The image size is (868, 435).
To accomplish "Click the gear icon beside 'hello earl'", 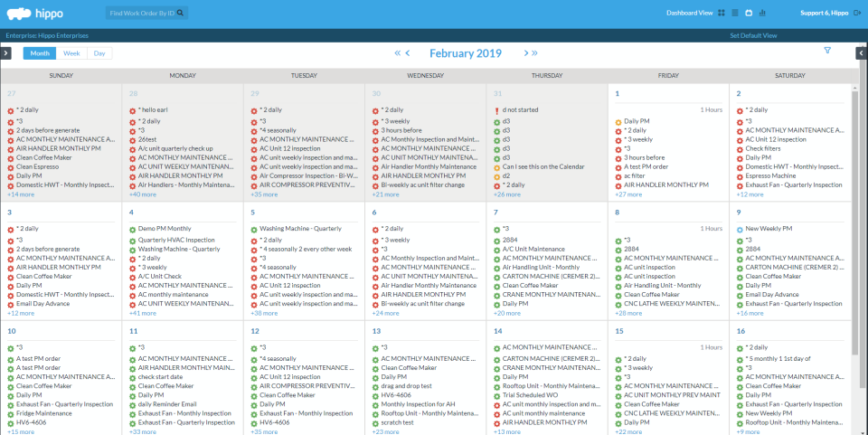I will (132, 110).
